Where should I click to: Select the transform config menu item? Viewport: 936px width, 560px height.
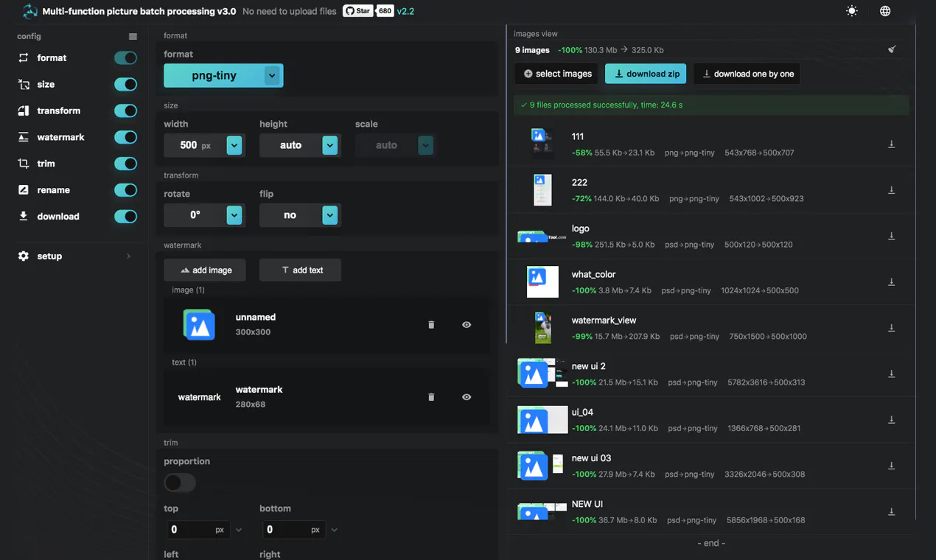[x=59, y=111]
